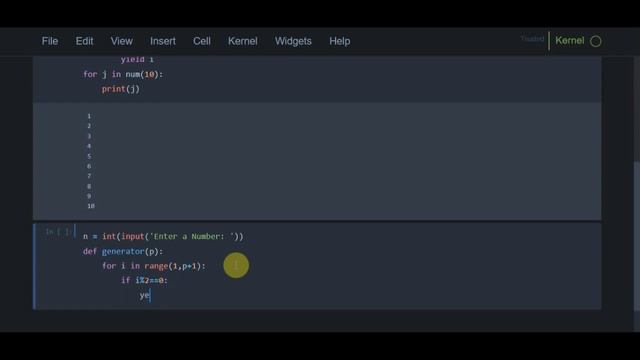Click the 'for i in range(1,p+1):' line

coord(154,266)
